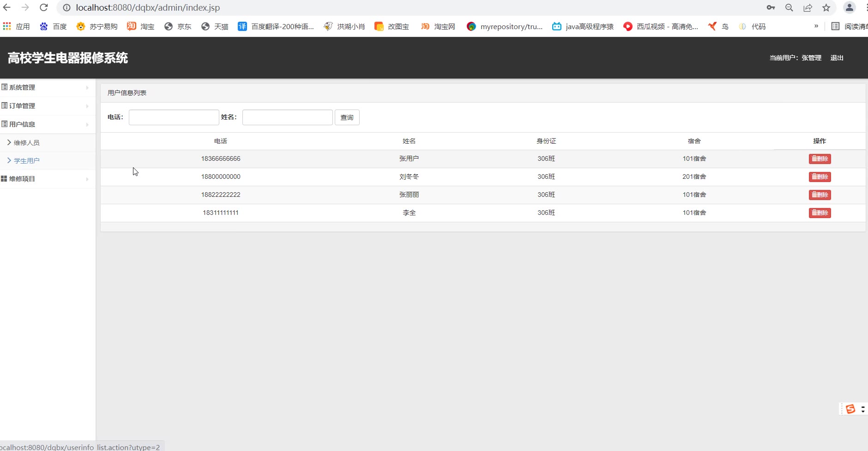
Task: Click phone number 18311111111
Action: pos(221,213)
